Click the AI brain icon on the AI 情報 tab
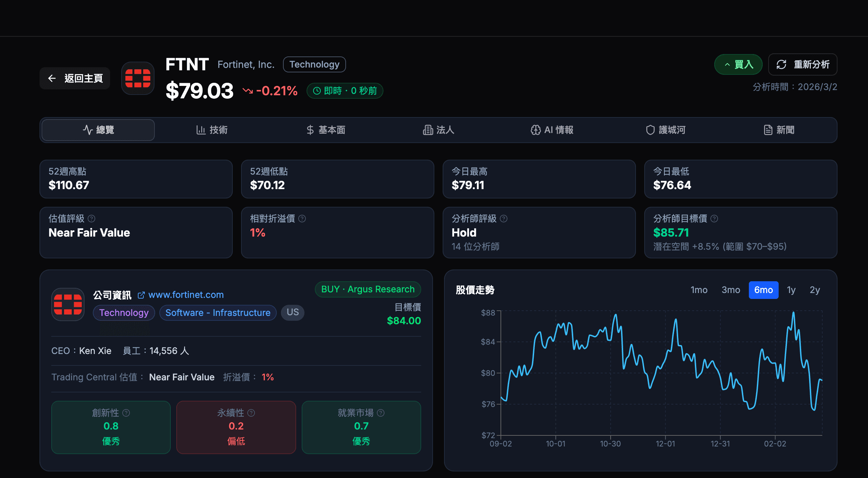Image resolution: width=868 pixels, height=478 pixels. pos(535,130)
